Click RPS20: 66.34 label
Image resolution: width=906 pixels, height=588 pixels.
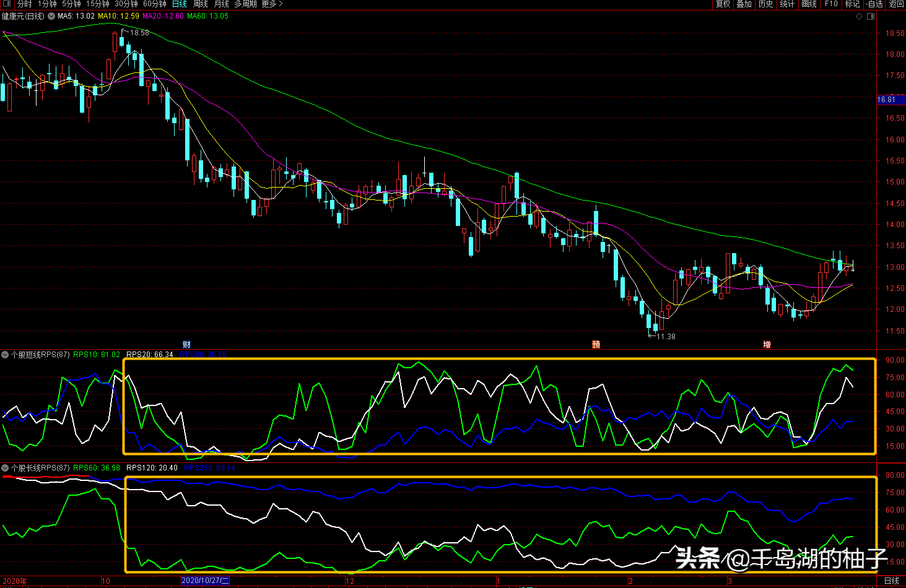click(150, 355)
